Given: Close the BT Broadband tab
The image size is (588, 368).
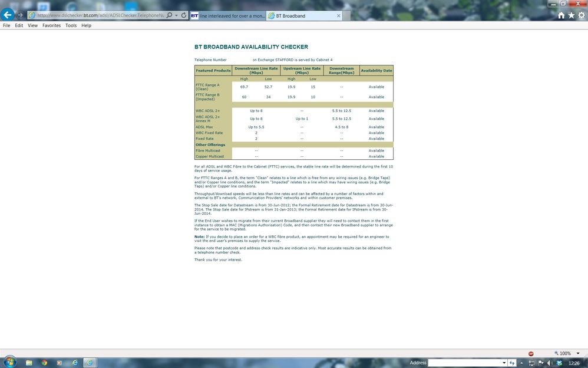Looking at the screenshot, I should [x=339, y=16].
